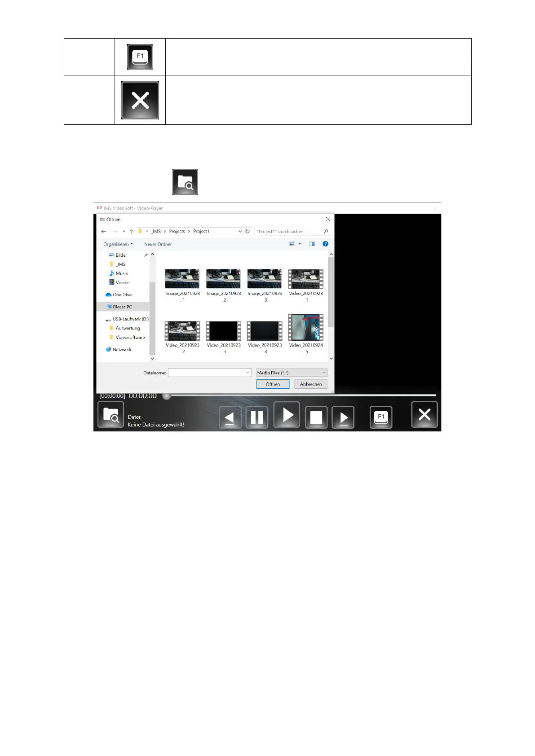Click the Öffnen button

(273, 384)
